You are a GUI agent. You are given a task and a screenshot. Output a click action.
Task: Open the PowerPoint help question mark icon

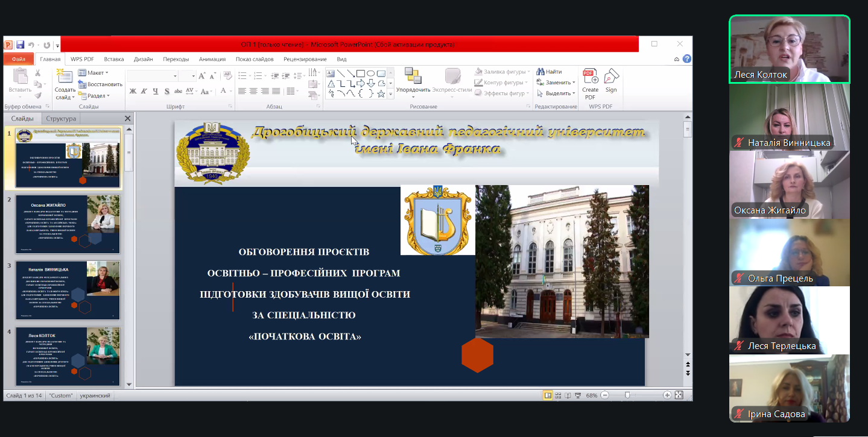click(x=686, y=59)
